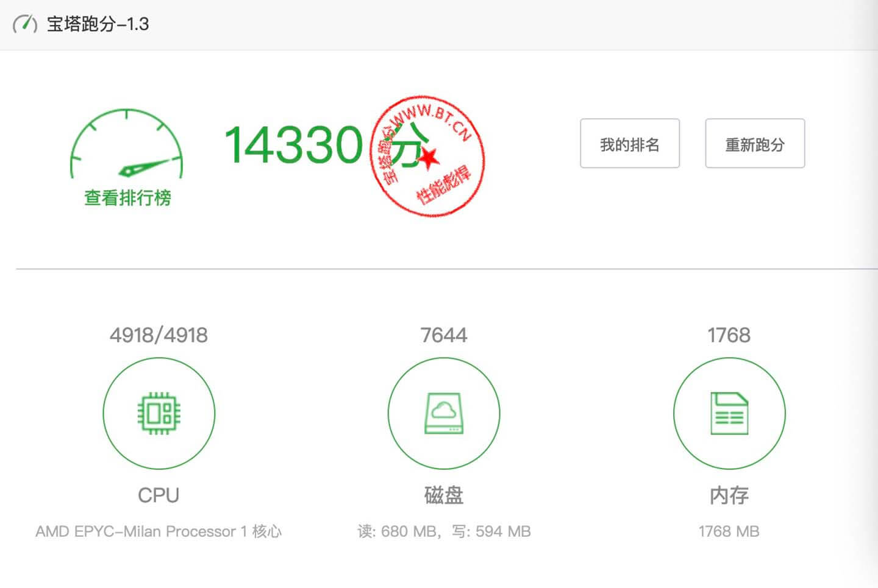Image resolution: width=878 pixels, height=588 pixels.
Task: Select the 14330 total score value
Action: [293, 144]
